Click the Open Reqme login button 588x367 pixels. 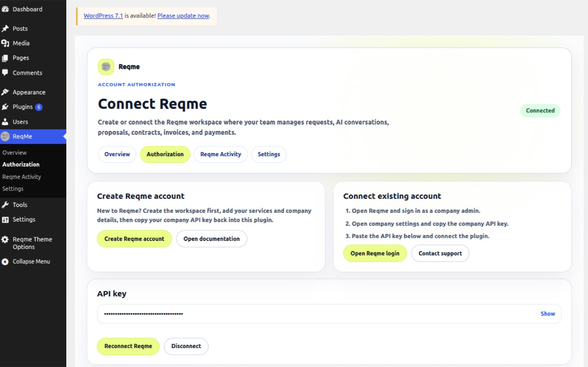pos(375,253)
